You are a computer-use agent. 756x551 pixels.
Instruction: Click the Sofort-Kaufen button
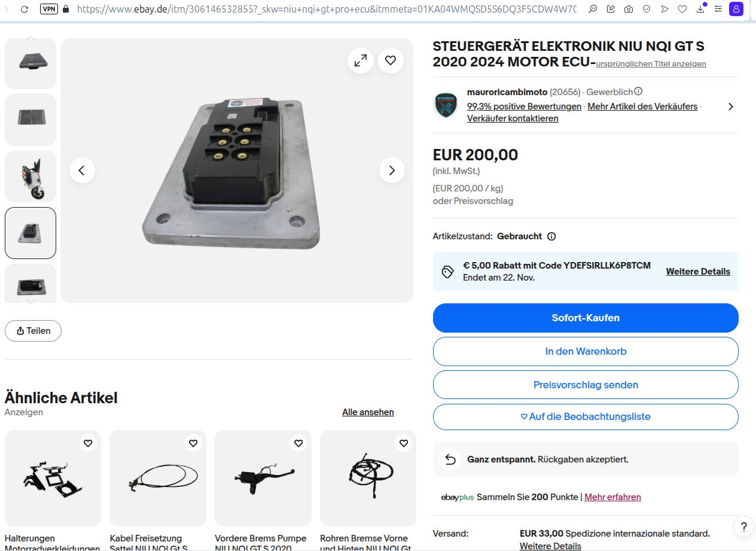coord(586,318)
